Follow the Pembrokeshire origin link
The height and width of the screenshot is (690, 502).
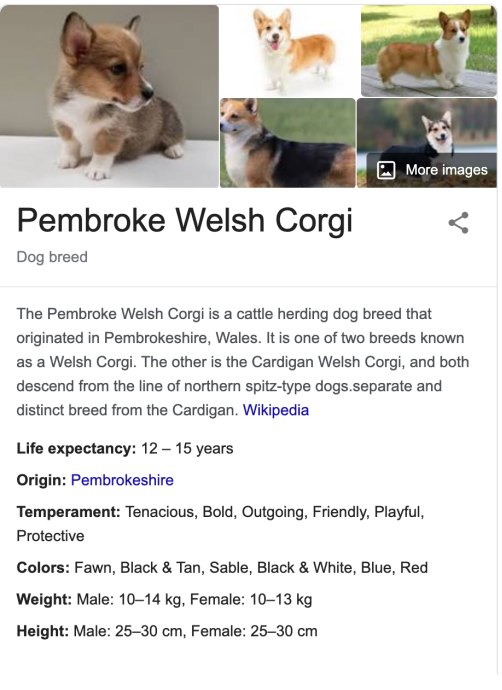122,480
